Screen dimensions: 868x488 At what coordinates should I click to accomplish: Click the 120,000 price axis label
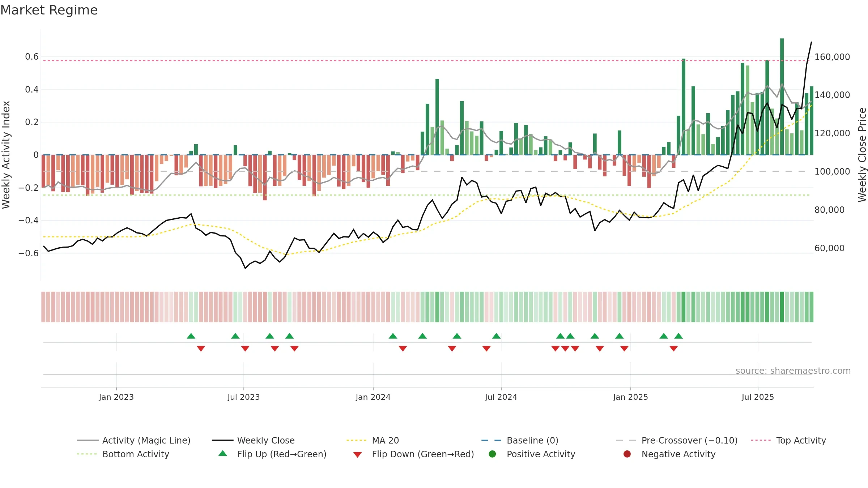click(832, 133)
